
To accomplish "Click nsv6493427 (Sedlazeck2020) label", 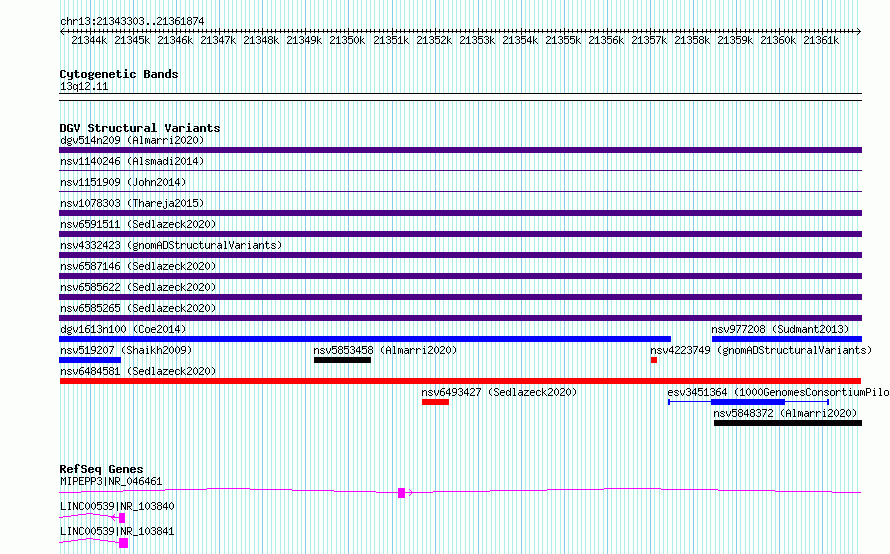I will pyautogui.click(x=499, y=392).
